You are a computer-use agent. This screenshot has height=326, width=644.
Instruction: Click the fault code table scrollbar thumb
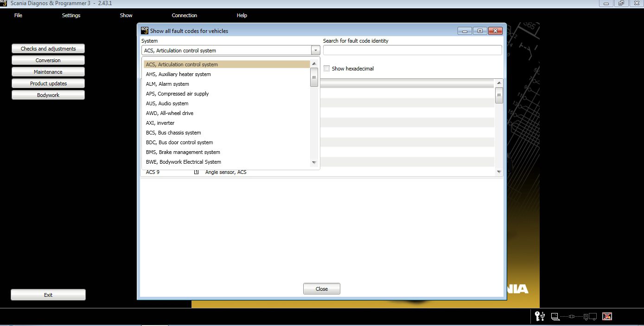(x=499, y=95)
